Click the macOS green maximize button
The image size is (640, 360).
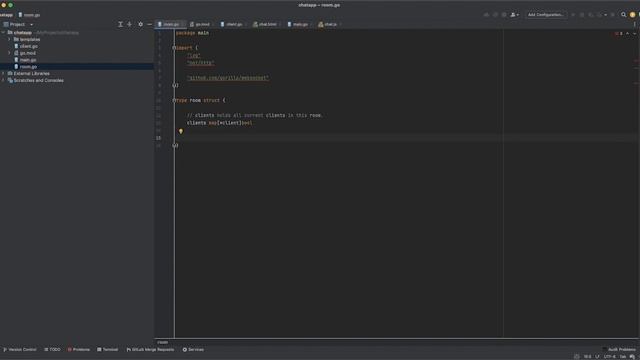pyautogui.click(x=11, y=5)
